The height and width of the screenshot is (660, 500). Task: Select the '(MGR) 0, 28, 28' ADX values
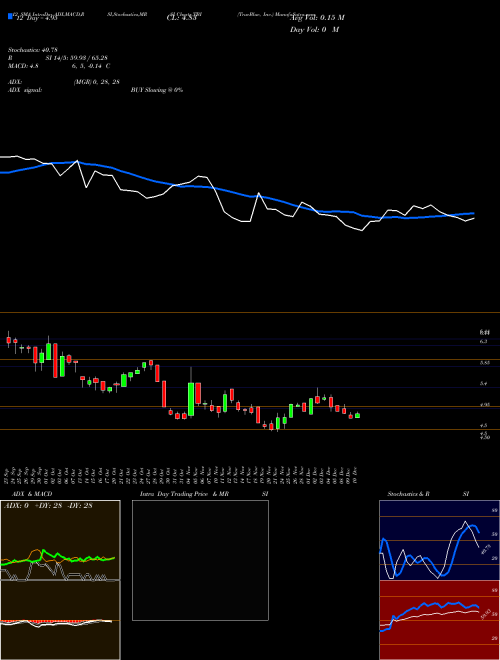(x=97, y=82)
